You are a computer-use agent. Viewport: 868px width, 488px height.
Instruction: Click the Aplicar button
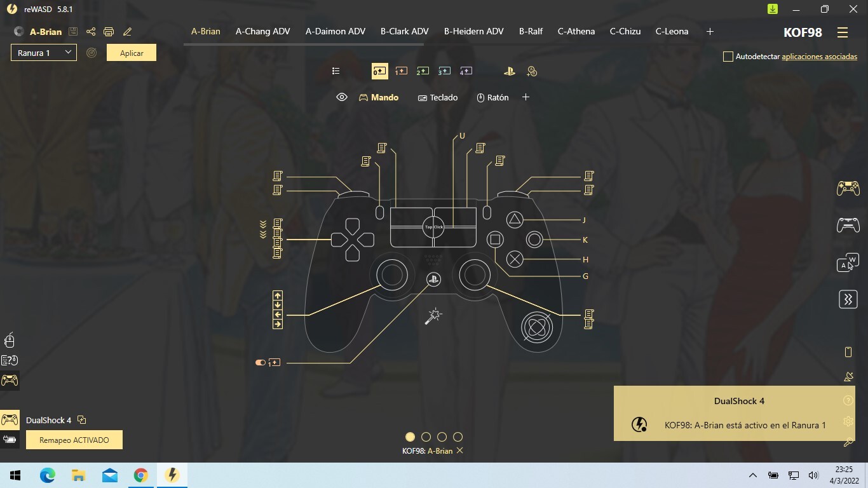click(x=132, y=53)
